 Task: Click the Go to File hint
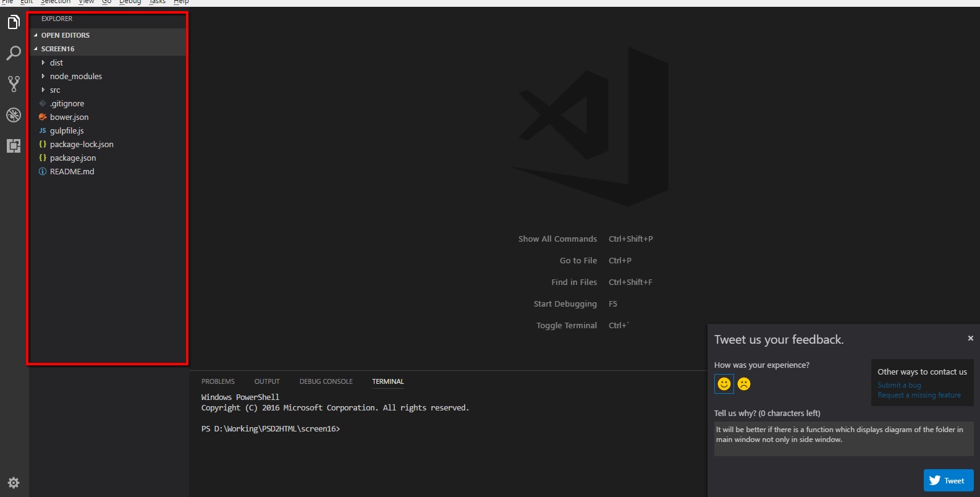coord(596,260)
